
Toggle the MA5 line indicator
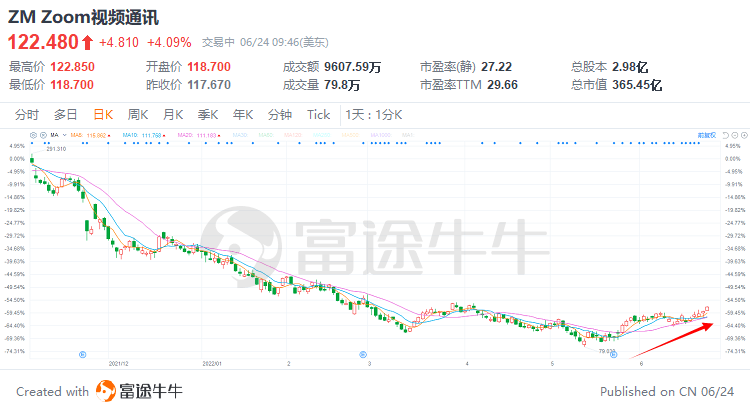tap(90, 135)
